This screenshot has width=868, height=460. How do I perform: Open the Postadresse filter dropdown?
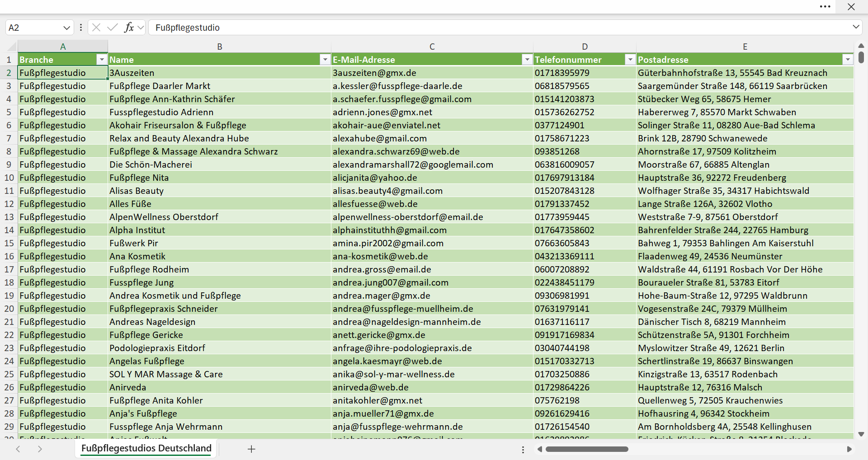(848, 60)
